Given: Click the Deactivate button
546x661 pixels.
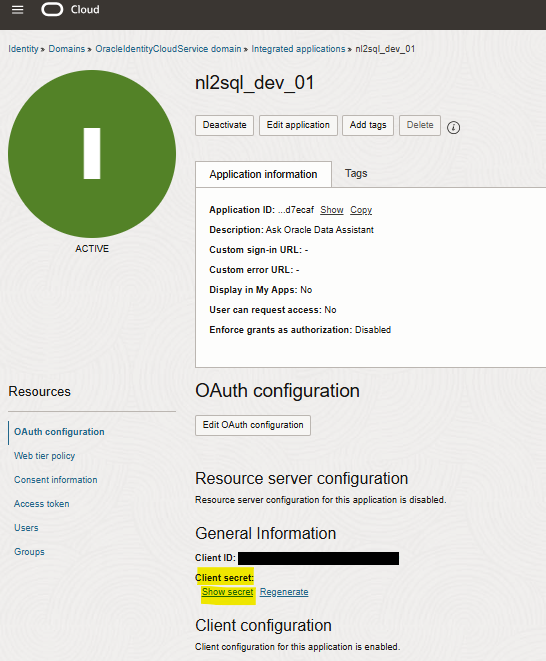Looking at the screenshot, I should coord(224,125).
